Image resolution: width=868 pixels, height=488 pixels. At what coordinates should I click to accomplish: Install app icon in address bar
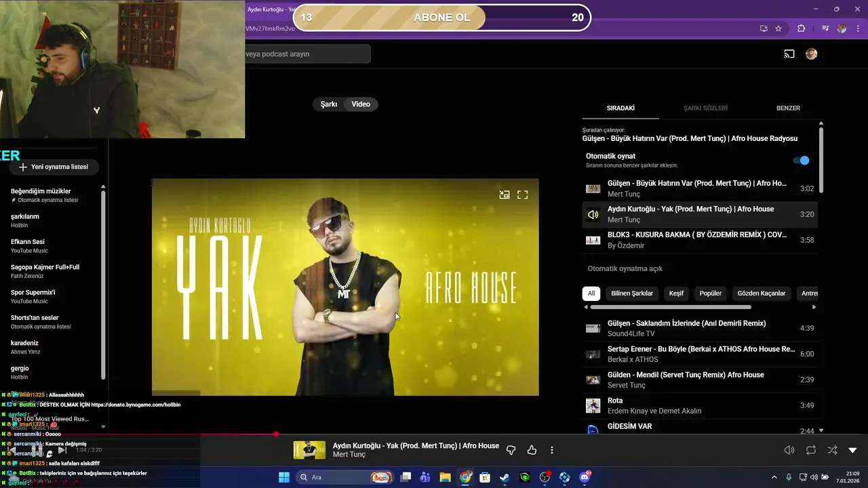pos(764,28)
